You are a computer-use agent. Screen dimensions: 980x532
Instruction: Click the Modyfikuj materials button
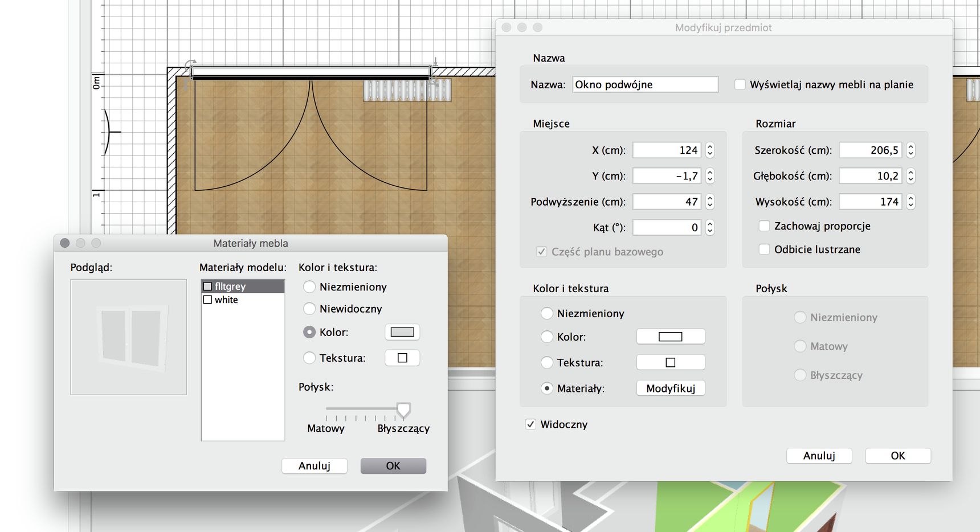pos(671,388)
